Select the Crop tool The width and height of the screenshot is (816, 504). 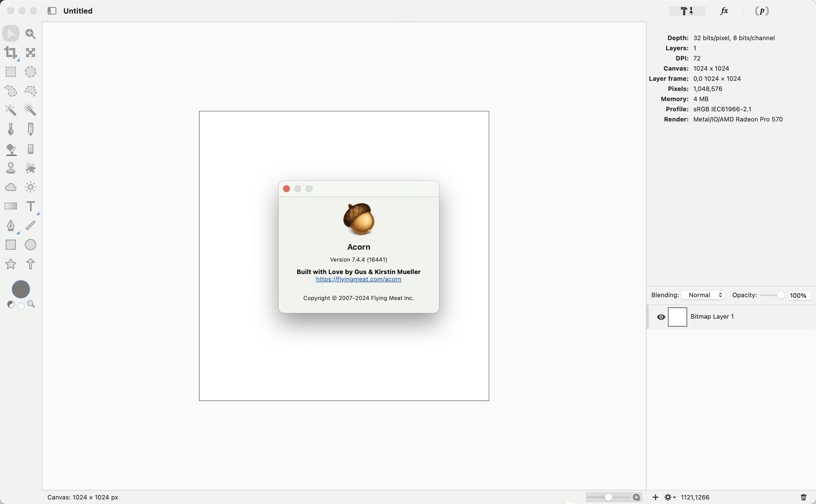11,53
